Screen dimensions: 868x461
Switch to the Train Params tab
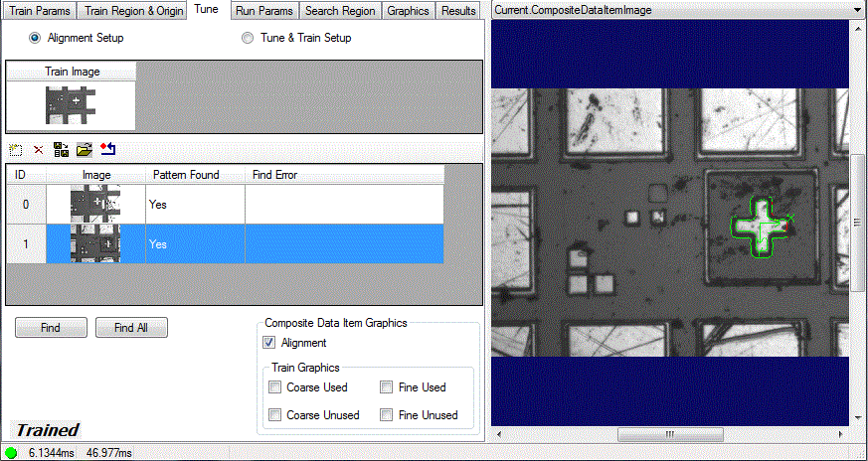pyautogui.click(x=41, y=11)
